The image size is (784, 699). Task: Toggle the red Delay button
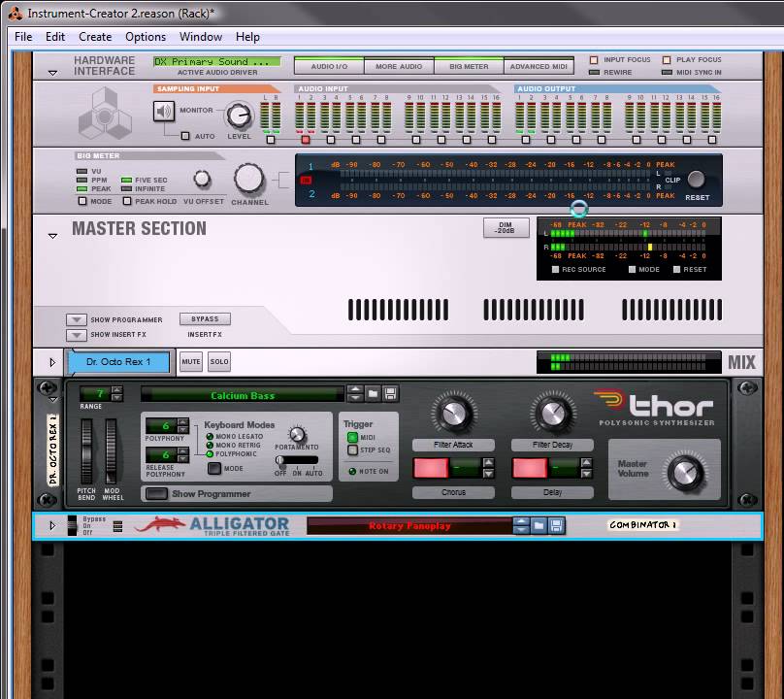pos(530,468)
